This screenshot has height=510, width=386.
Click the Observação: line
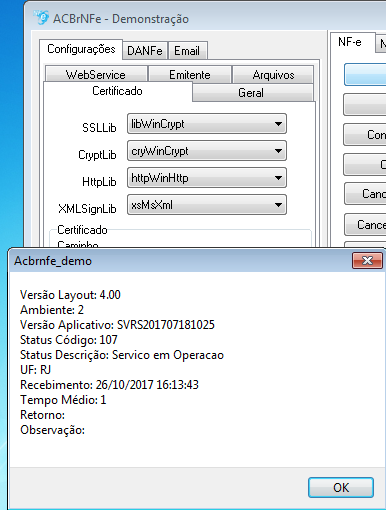[52, 430]
